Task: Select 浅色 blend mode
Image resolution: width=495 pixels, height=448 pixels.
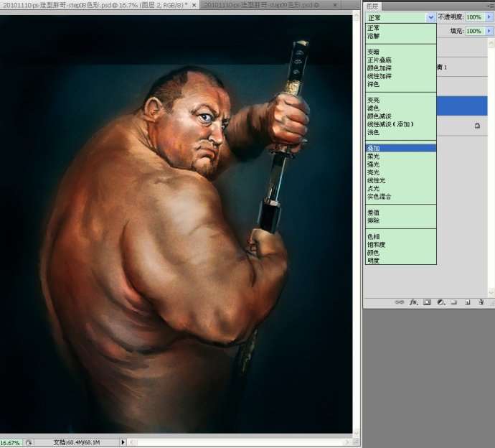Action: point(401,132)
